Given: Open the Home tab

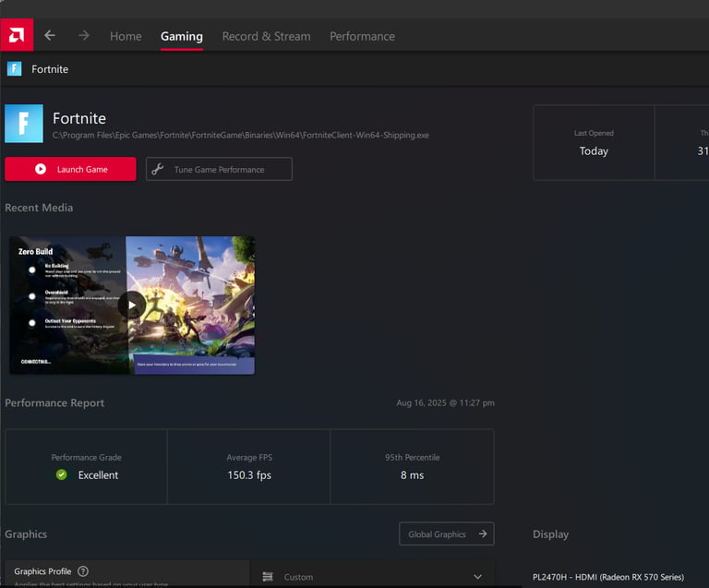Looking at the screenshot, I should pyautogui.click(x=126, y=36).
